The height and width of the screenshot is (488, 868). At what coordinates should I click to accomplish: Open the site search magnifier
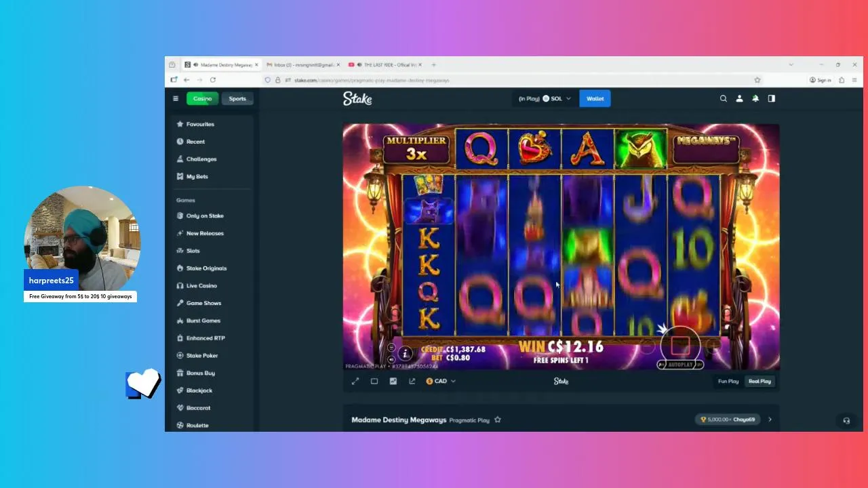[x=724, y=98]
